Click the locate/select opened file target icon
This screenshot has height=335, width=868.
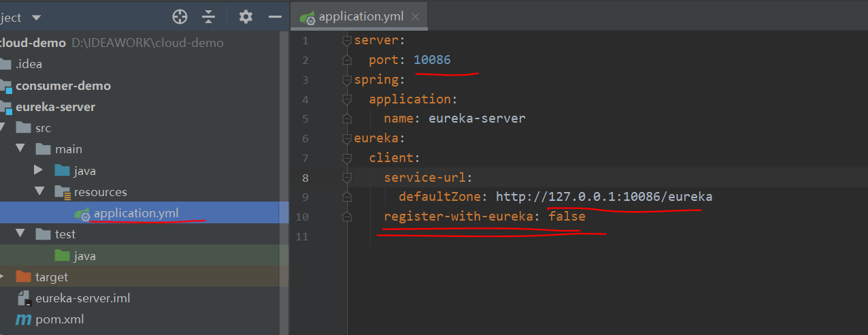(x=180, y=16)
